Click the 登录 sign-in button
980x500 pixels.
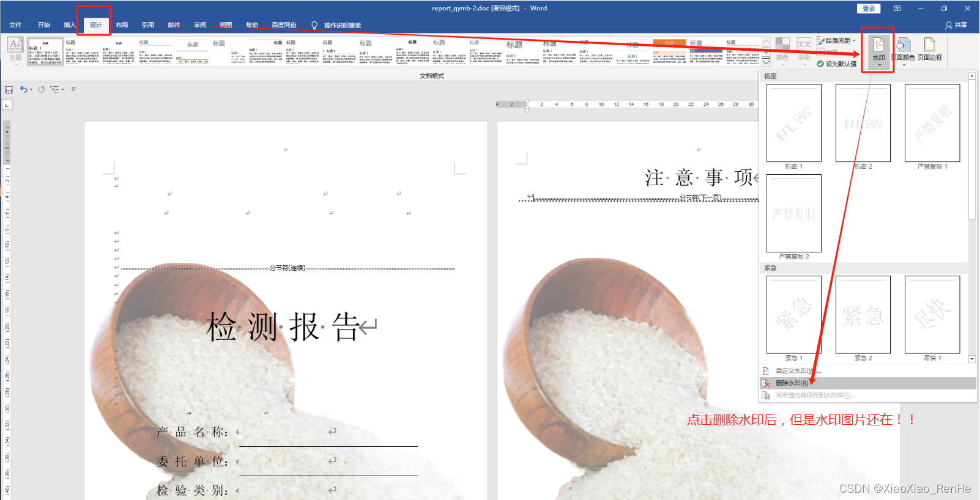click(869, 9)
